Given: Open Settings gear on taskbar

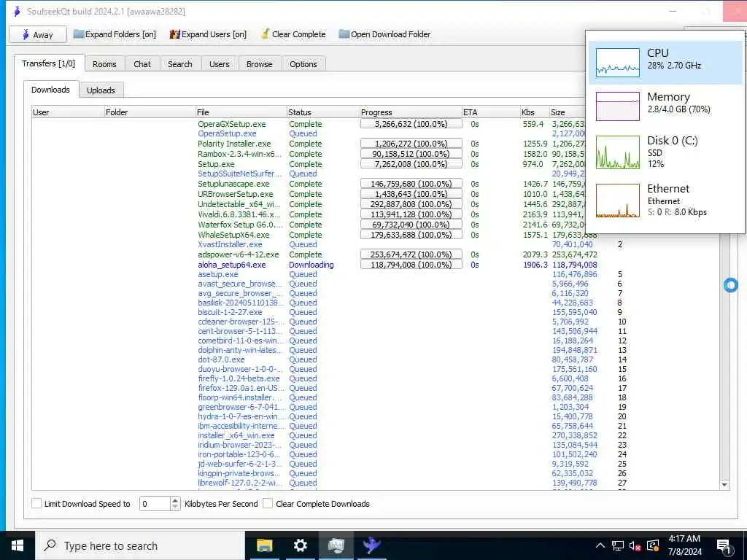Looking at the screenshot, I should tap(300, 545).
